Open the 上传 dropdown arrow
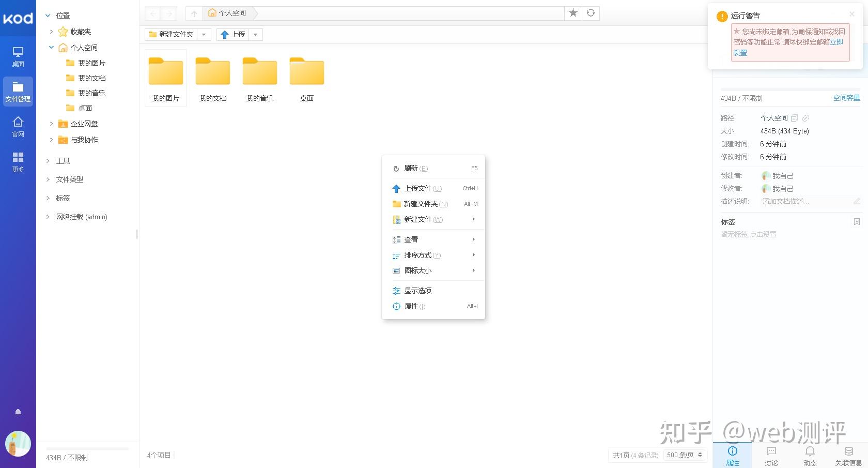 pyautogui.click(x=255, y=34)
